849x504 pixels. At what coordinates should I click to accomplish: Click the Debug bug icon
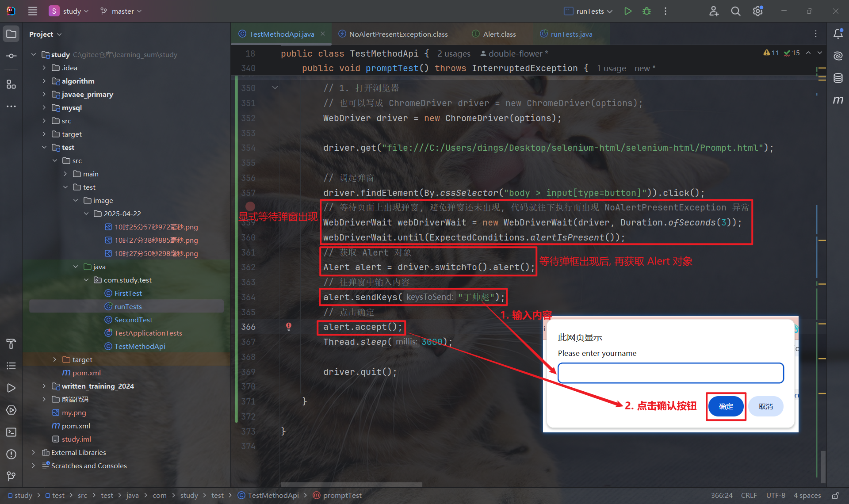[646, 11]
